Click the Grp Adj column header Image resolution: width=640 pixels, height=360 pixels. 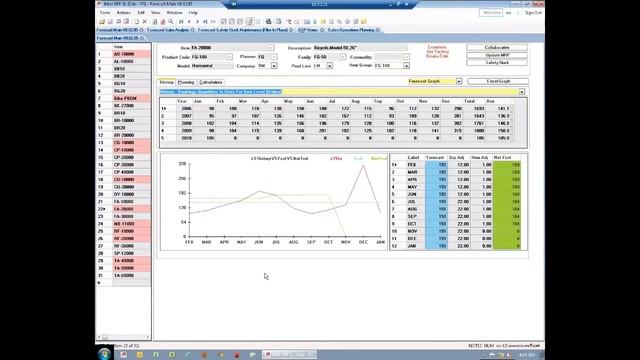(x=459, y=158)
